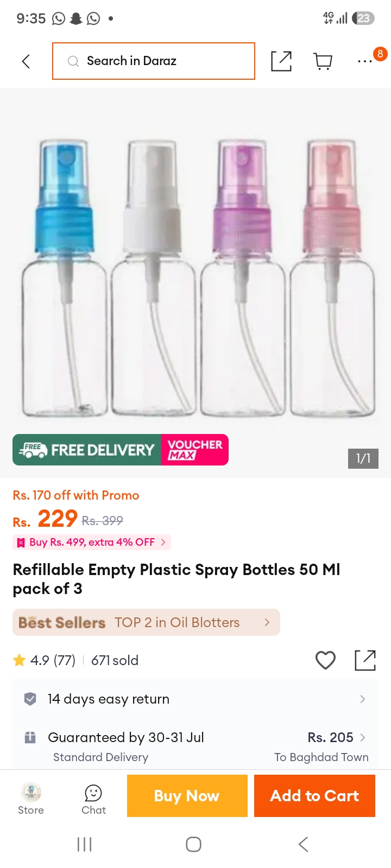The height and width of the screenshot is (868, 391).
Task: Open the three-dot more options menu
Action: click(365, 61)
